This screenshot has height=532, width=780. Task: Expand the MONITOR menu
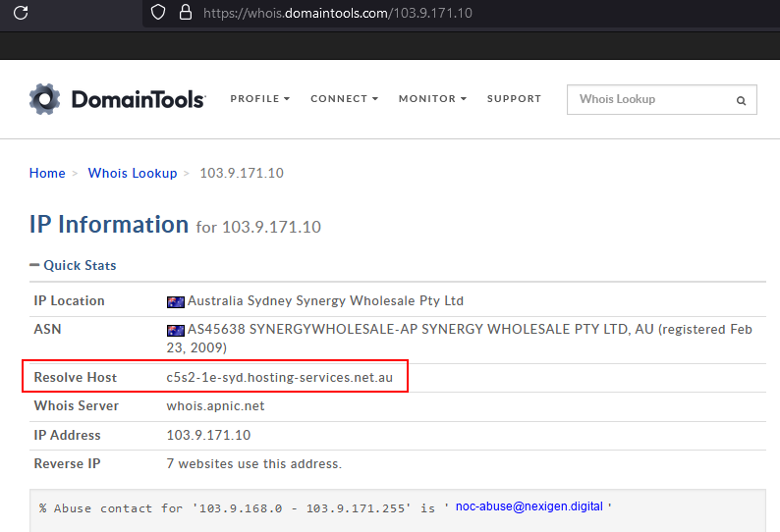click(x=432, y=99)
